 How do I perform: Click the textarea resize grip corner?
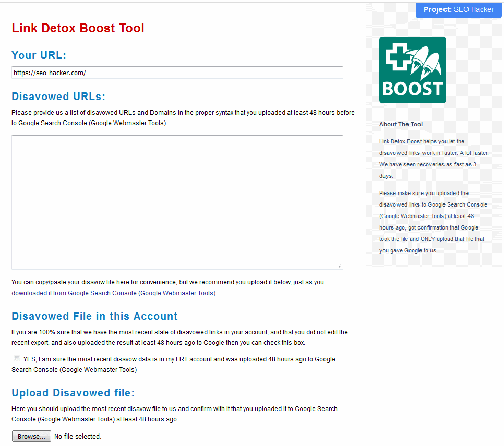(339, 266)
